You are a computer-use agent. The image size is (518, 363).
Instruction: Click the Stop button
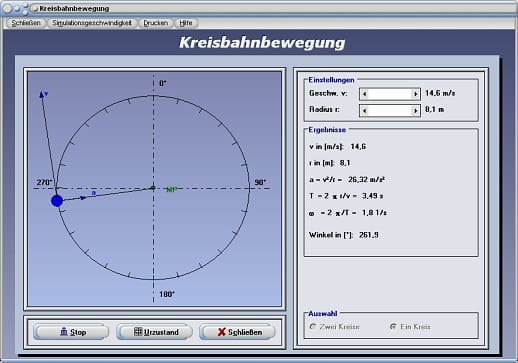tap(71, 332)
